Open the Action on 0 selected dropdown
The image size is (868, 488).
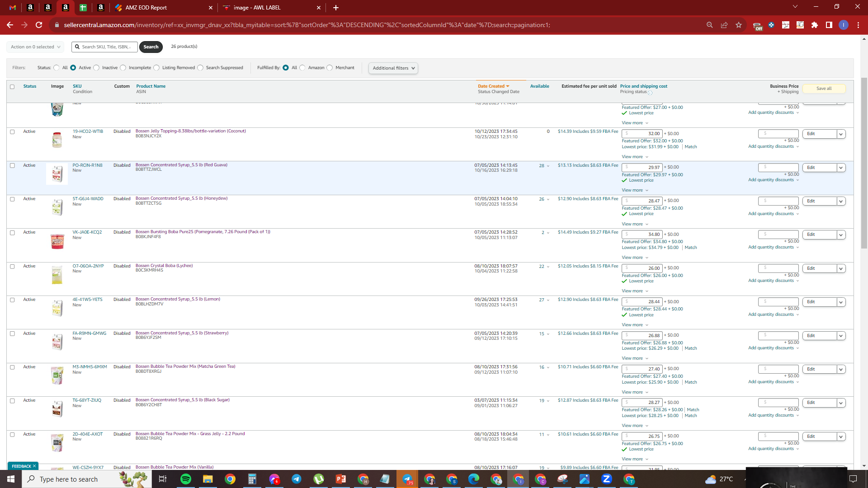(x=35, y=47)
